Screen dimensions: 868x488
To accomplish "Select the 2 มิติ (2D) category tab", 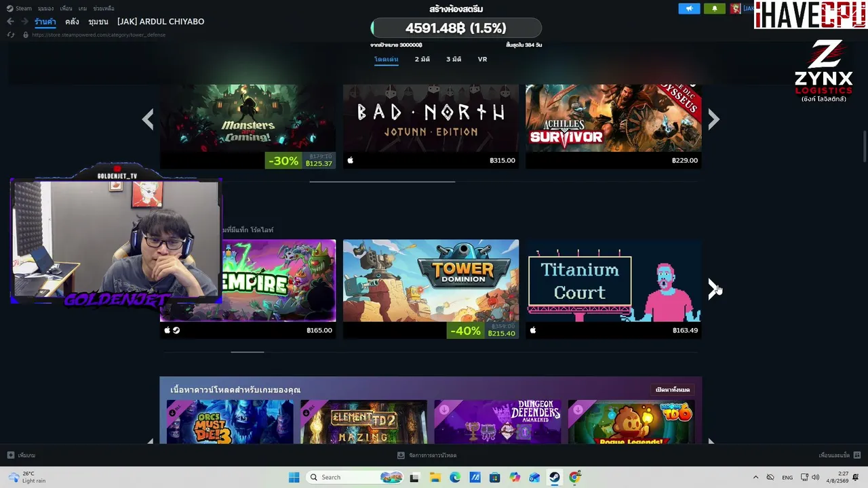I will tap(422, 59).
